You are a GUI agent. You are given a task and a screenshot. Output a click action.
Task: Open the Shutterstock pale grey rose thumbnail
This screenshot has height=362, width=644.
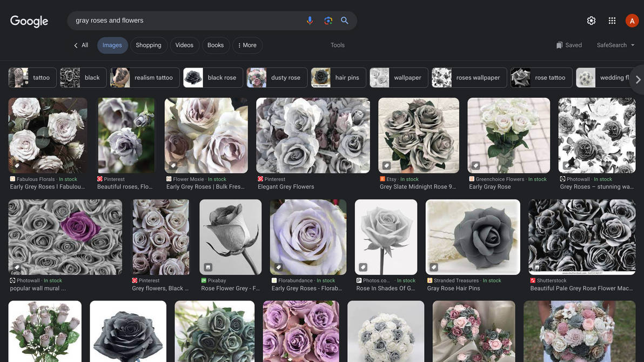[x=582, y=237]
